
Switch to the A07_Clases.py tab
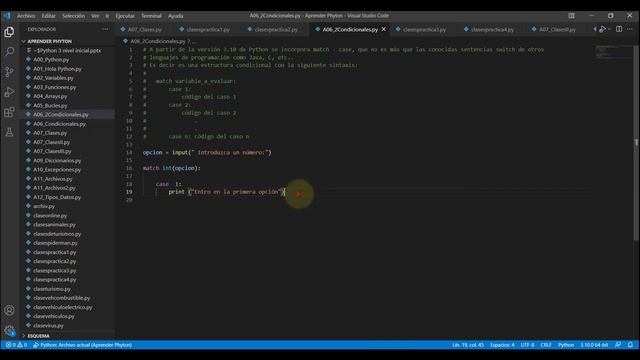(144, 29)
